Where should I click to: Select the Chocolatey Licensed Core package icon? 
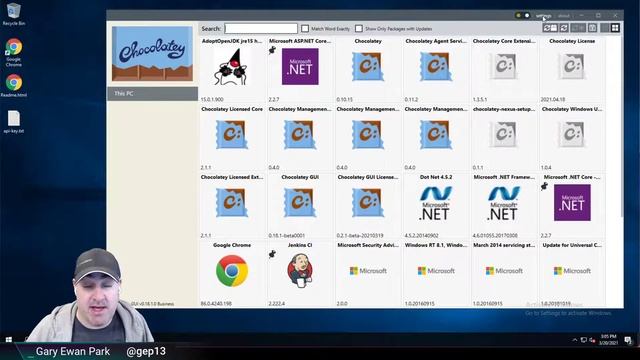point(231,134)
